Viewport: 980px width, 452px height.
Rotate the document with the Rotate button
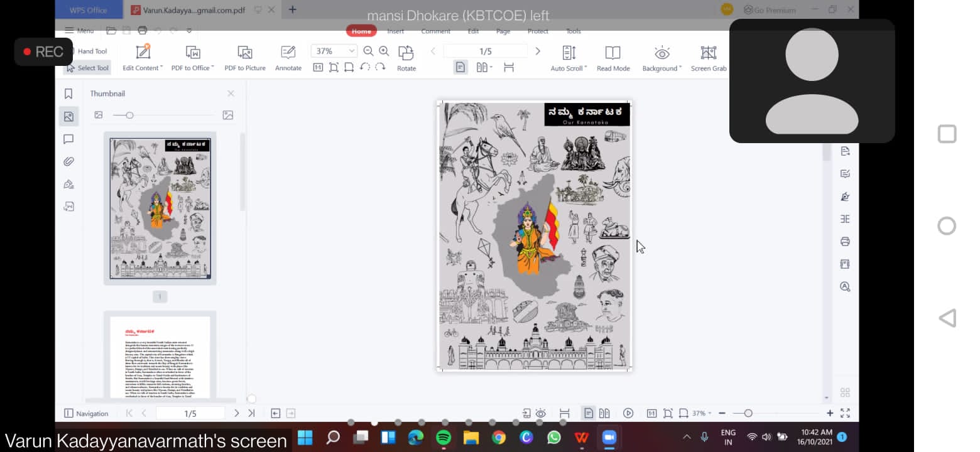point(406,58)
